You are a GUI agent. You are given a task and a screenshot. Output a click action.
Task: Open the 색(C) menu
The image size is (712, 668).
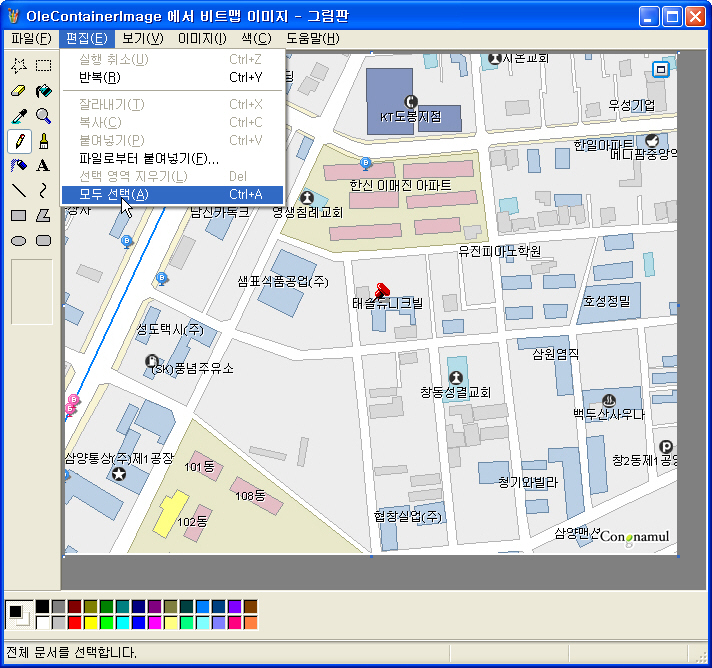[x=256, y=39]
